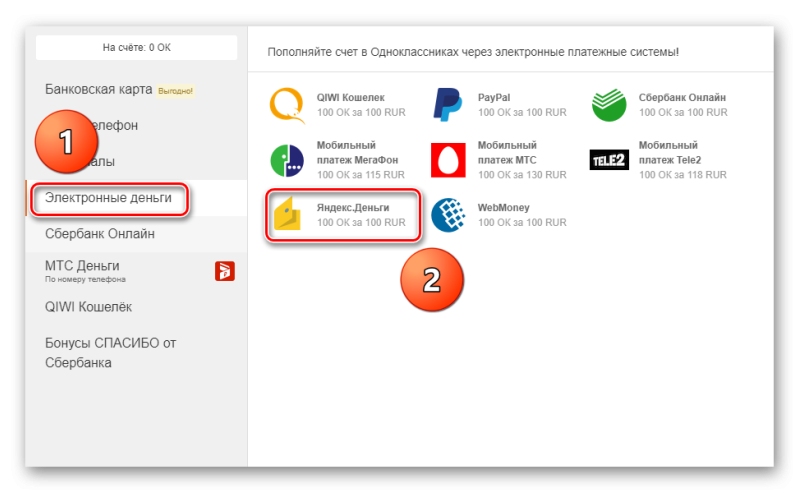Open Сбербанк Онлайн in the left sidebar

click(x=100, y=234)
